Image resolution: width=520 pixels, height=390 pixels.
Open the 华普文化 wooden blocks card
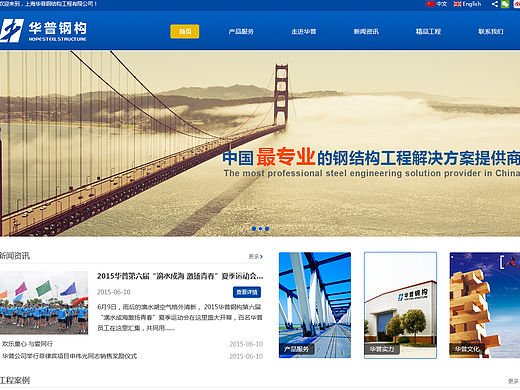485,305
